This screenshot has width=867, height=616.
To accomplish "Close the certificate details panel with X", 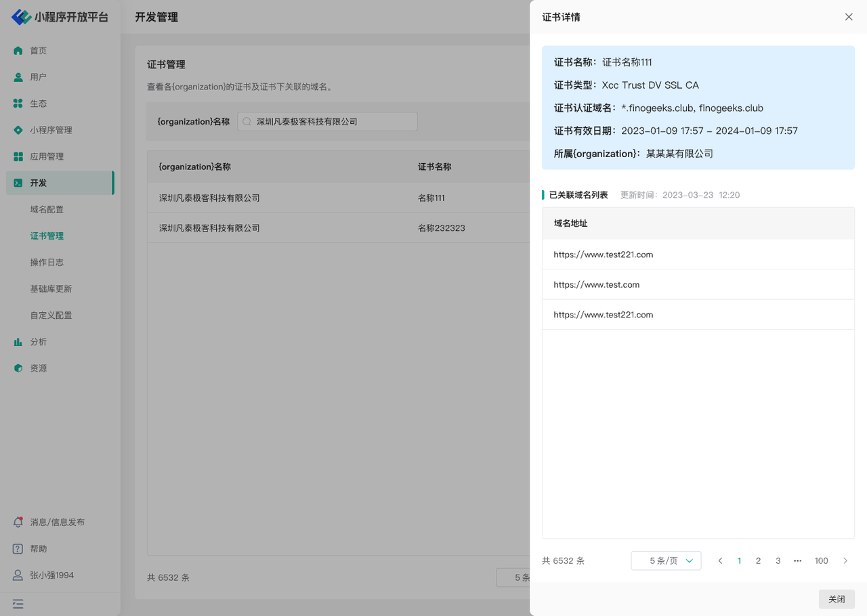I will pyautogui.click(x=849, y=17).
